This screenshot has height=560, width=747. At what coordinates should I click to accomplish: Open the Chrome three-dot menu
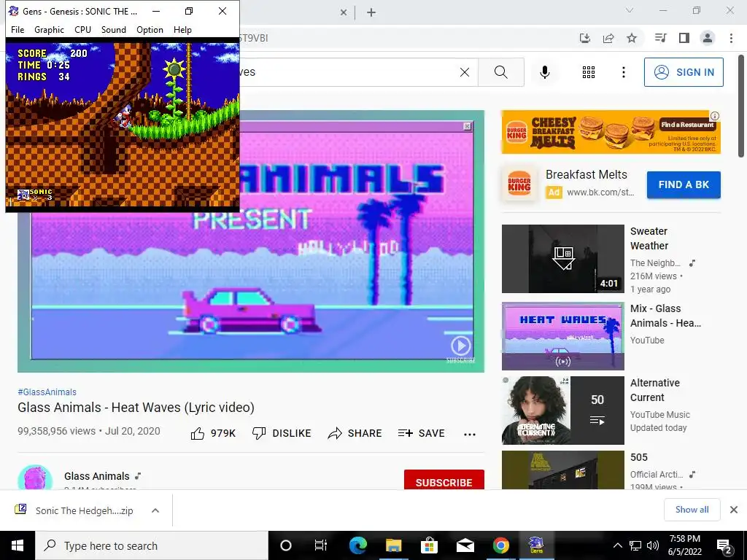731,38
